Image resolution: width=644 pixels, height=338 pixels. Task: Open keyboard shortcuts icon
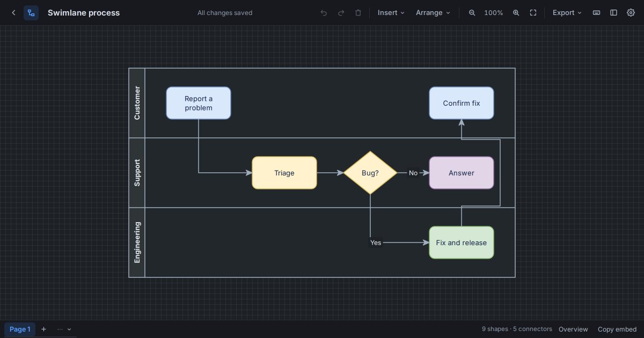tap(596, 13)
